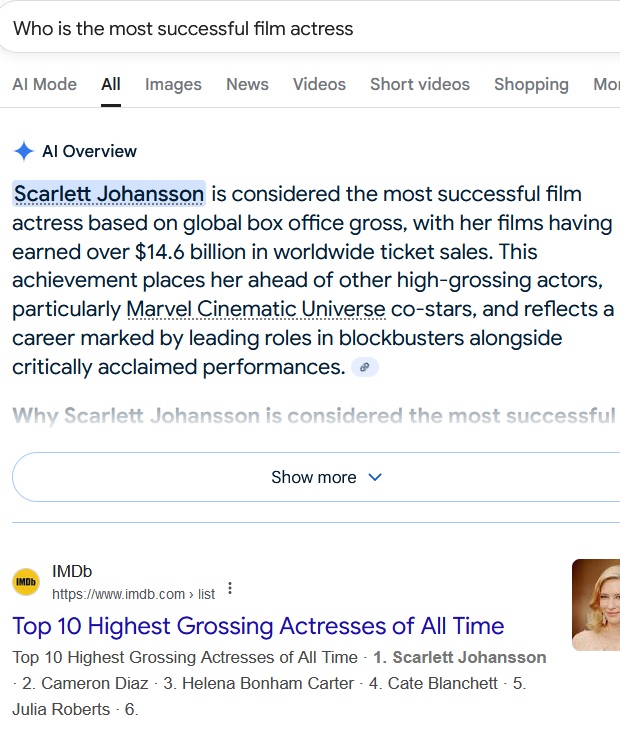Click the IMDb favicon logo

click(x=26, y=582)
